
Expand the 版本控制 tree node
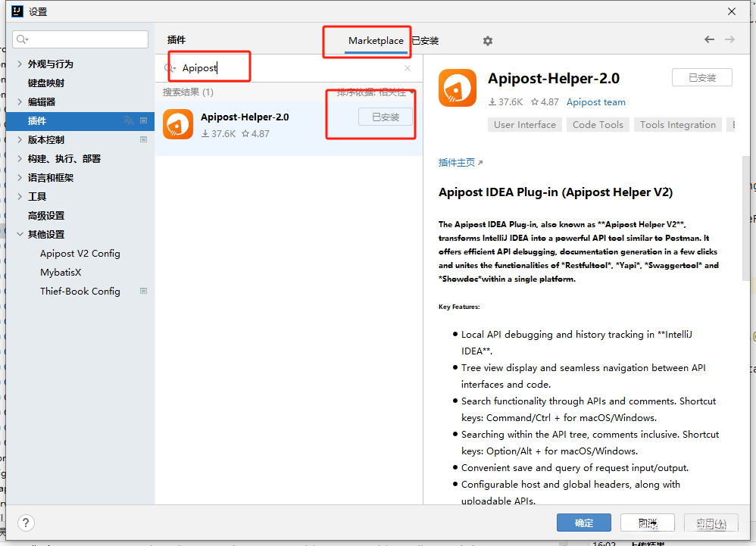tap(20, 140)
